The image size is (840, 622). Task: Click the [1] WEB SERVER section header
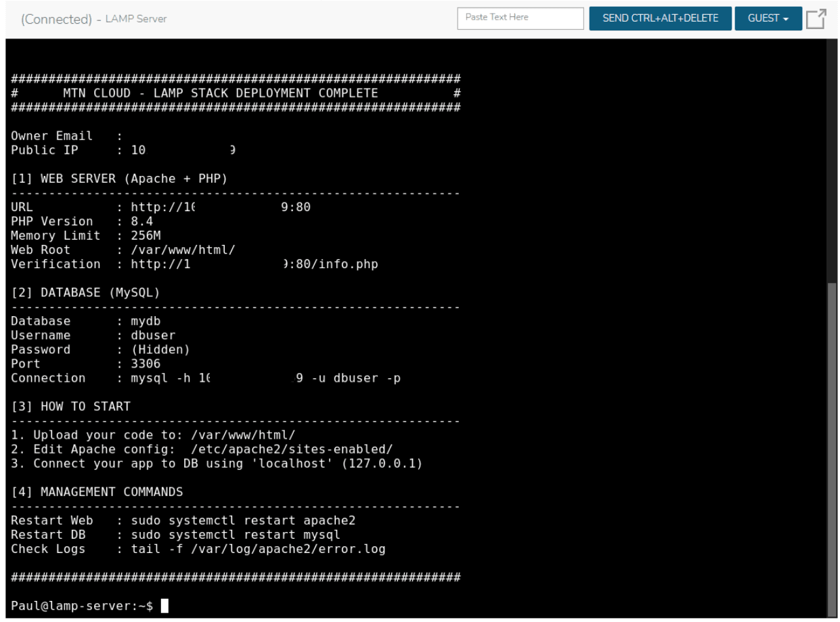[119, 179]
